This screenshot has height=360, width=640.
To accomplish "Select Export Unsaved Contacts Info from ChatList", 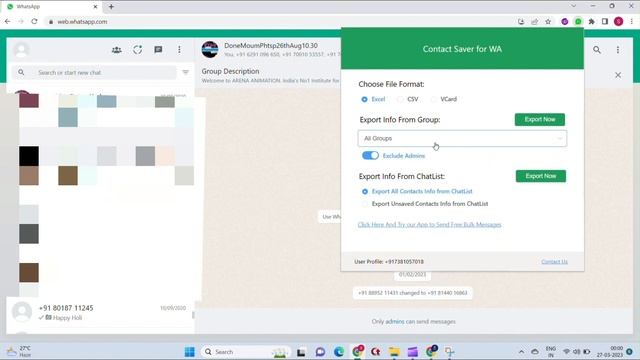I will point(364,204).
